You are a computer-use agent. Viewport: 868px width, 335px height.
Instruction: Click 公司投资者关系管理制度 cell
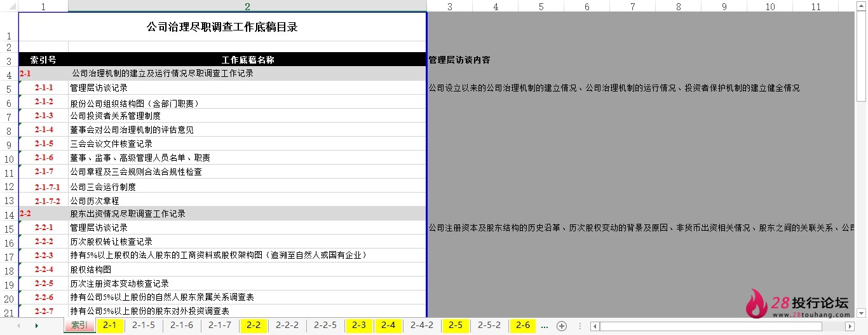click(247, 116)
